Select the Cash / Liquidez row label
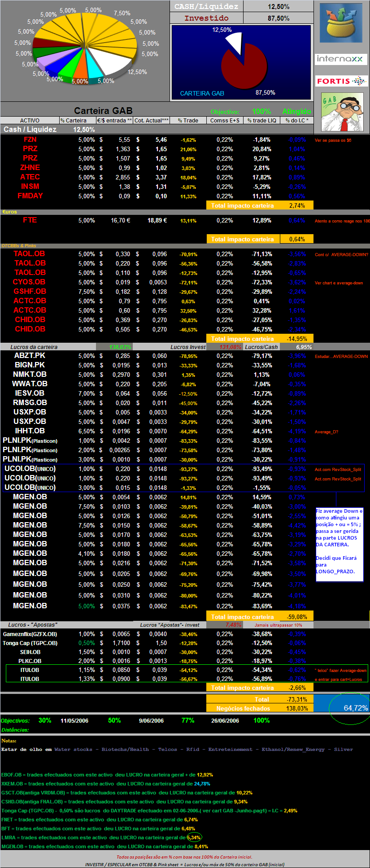Image resolution: width=370 pixels, height=868 pixels. [x=30, y=129]
